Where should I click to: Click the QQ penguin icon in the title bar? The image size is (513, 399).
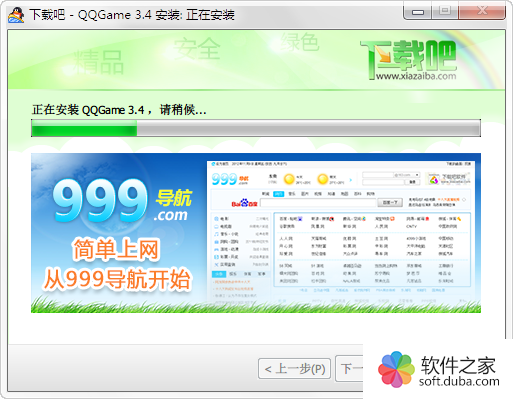16,14
